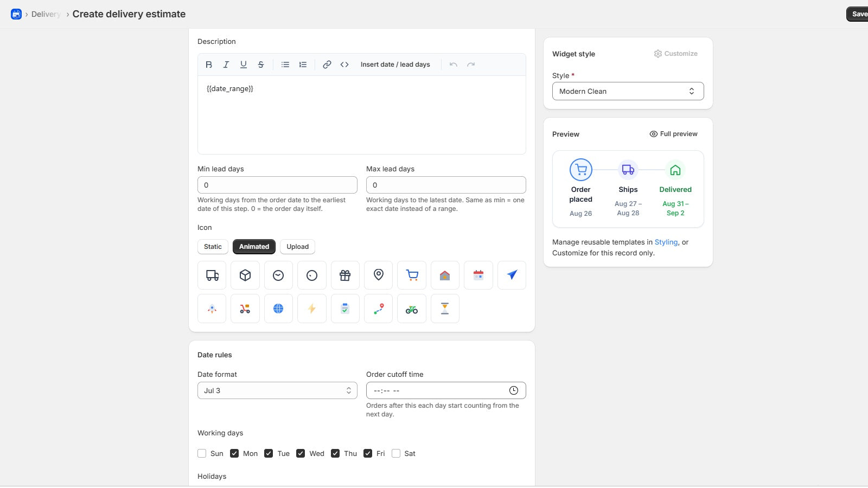Select the globe animated icon

point(278,309)
